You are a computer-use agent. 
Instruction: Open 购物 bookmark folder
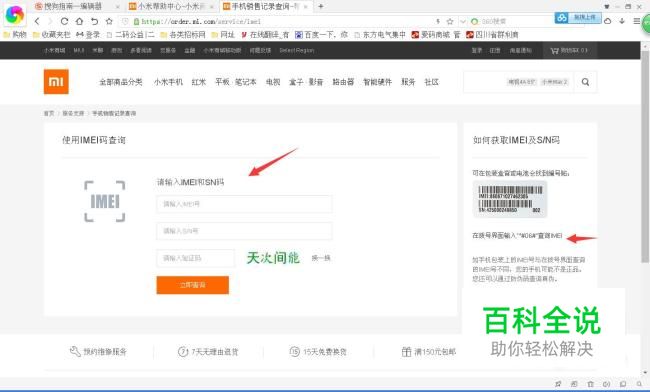[x=15, y=35]
